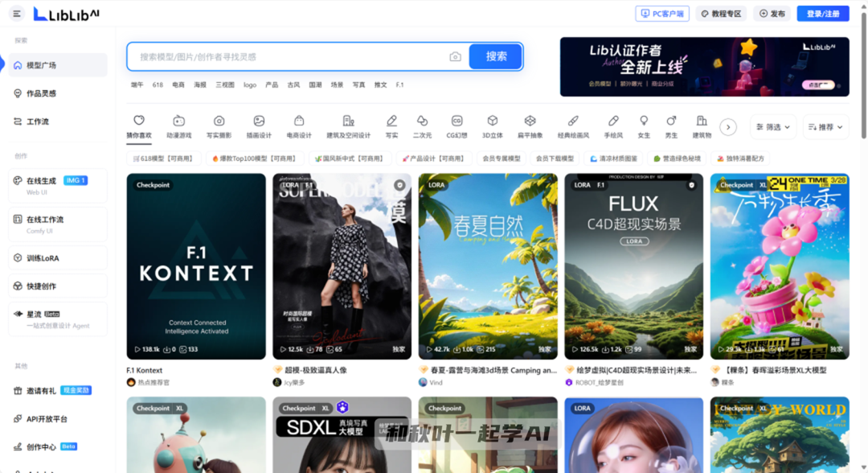
Task: Open 工作流 from the sidebar
Action: 58,121
